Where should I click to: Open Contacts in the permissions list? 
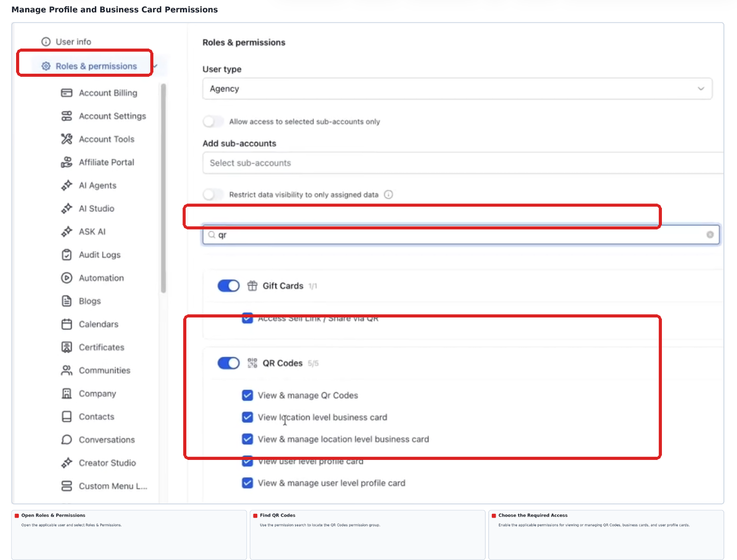[x=96, y=417]
